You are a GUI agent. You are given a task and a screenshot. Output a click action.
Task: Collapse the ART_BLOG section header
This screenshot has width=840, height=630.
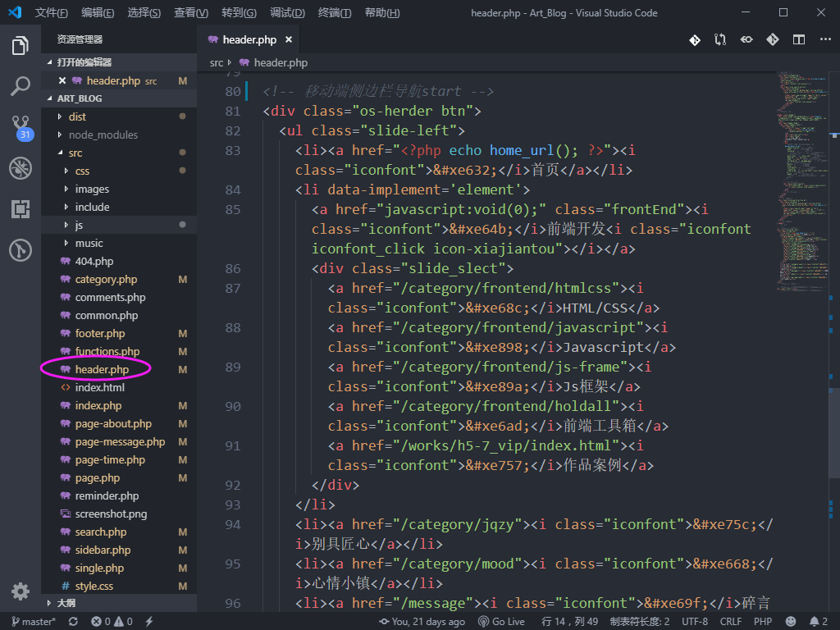80,98
